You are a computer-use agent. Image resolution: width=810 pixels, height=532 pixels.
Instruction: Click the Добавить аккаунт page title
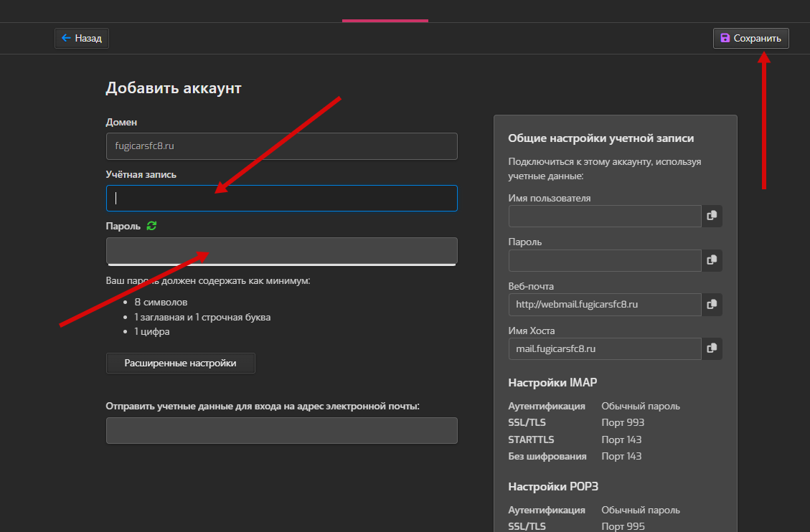coord(174,88)
